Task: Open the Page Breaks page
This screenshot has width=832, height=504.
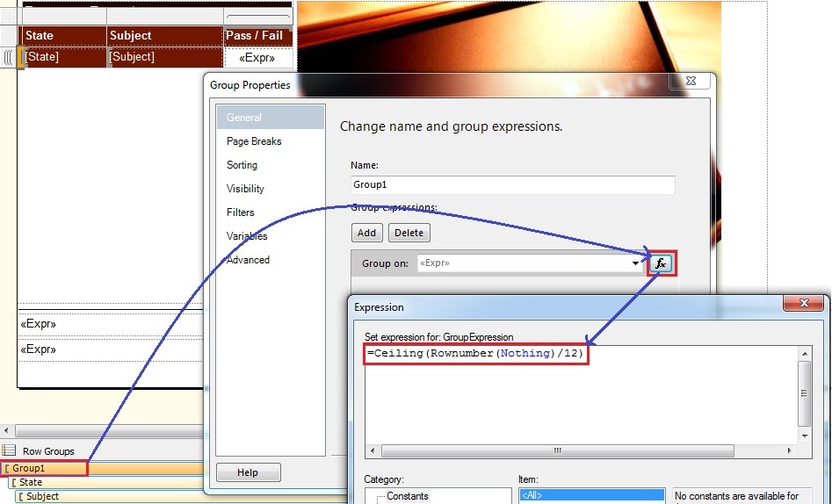Action: (254, 141)
